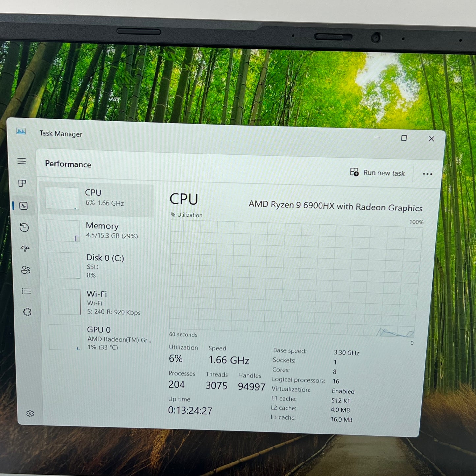Click AMD Ryzen 9 6900HX processor name
Viewport: 476px width, 476px height.
click(335, 206)
